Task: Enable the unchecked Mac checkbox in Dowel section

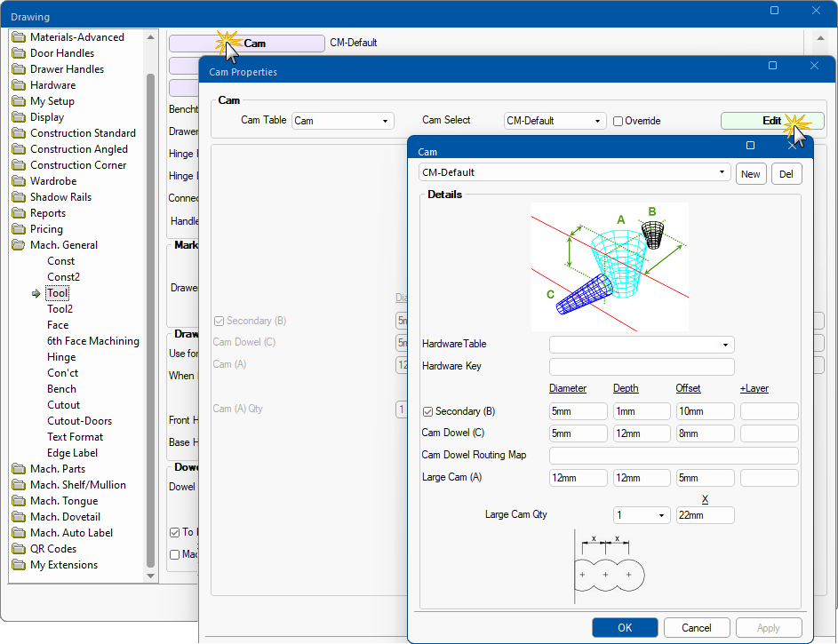Action: (175, 554)
